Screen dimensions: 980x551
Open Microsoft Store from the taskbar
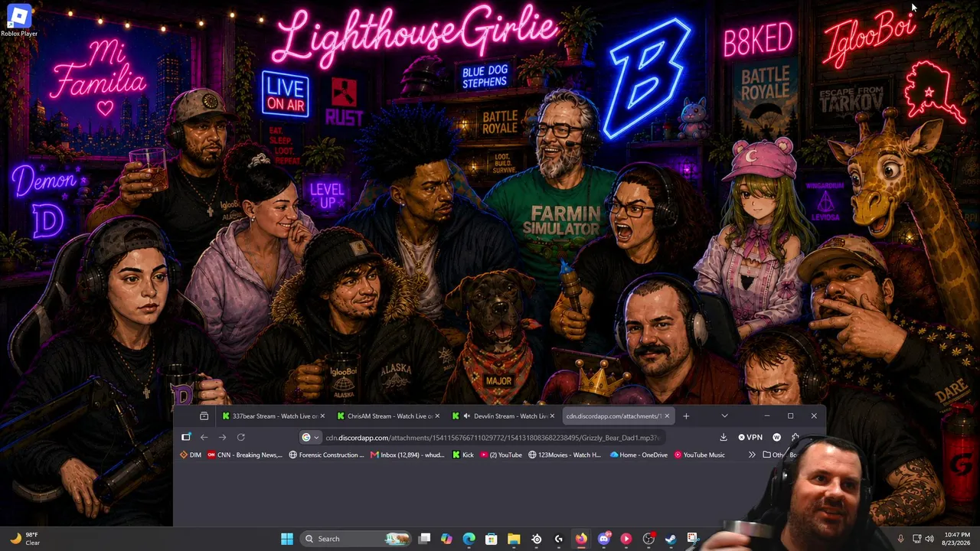492,539
